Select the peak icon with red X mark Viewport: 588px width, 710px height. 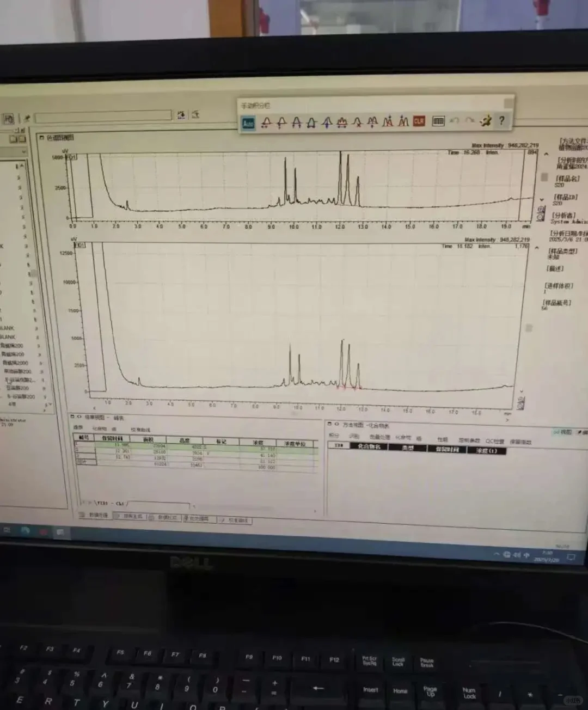(x=357, y=122)
